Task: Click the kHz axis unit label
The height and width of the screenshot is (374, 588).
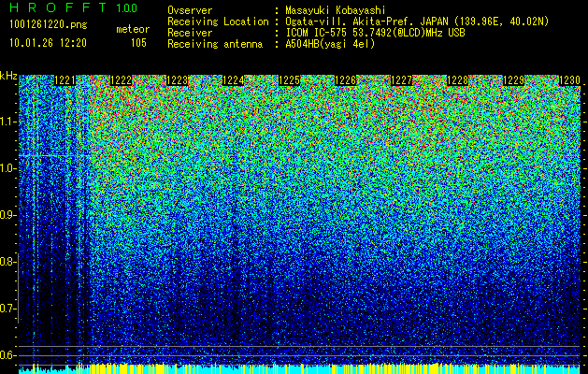Action: tap(8, 76)
